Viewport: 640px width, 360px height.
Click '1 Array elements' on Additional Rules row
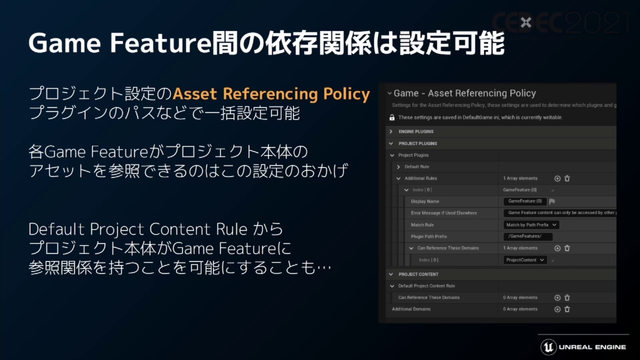point(520,178)
